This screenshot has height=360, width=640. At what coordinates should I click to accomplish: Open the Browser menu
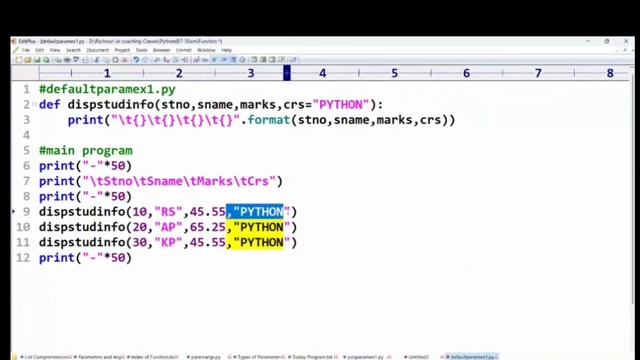[x=162, y=50]
